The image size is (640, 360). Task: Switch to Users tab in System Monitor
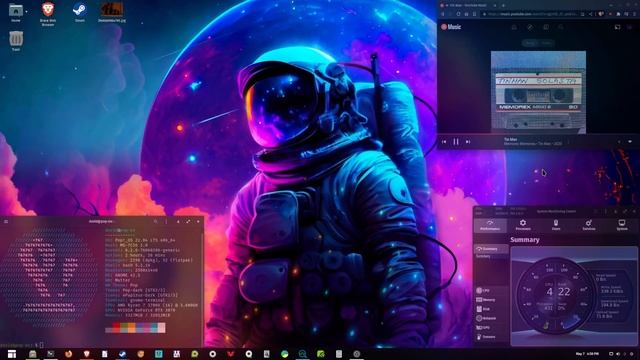(556, 225)
